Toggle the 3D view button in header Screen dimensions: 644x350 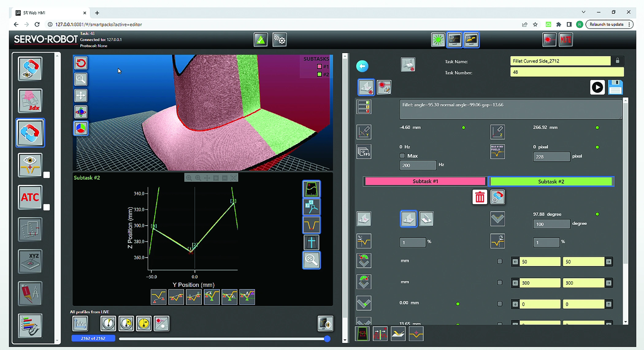pyautogui.click(x=471, y=40)
